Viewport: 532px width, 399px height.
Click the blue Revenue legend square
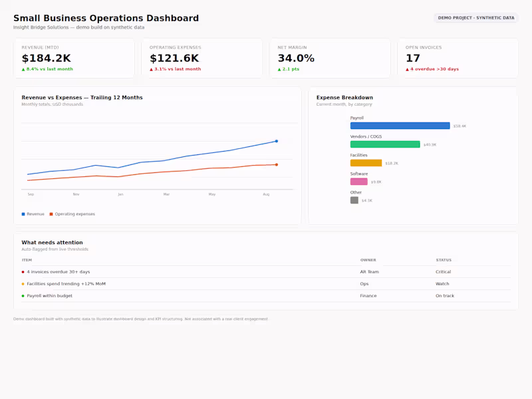pyautogui.click(x=23, y=214)
